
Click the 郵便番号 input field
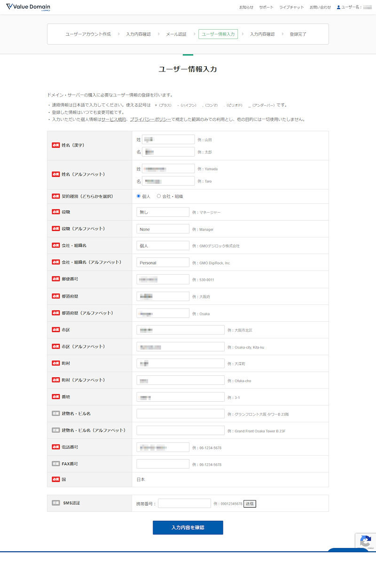tap(163, 279)
